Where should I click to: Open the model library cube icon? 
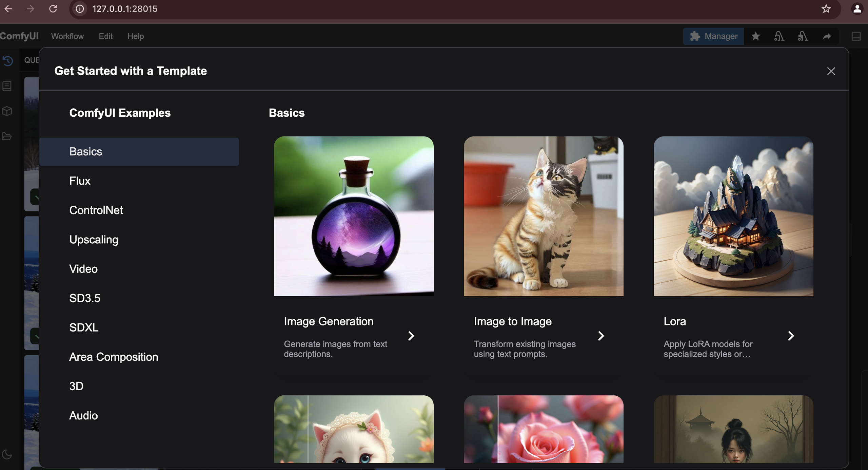pos(7,111)
